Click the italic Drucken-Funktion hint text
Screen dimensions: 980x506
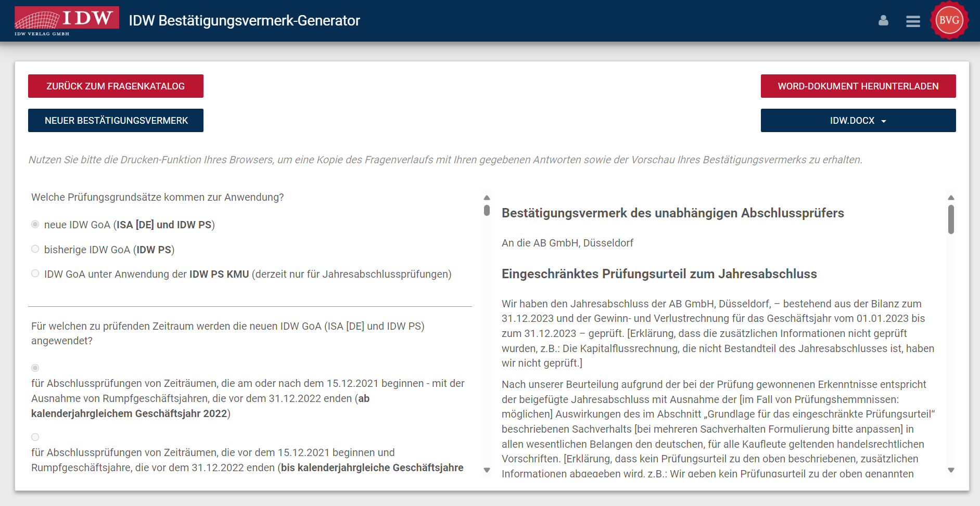click(x=445, y=160)
